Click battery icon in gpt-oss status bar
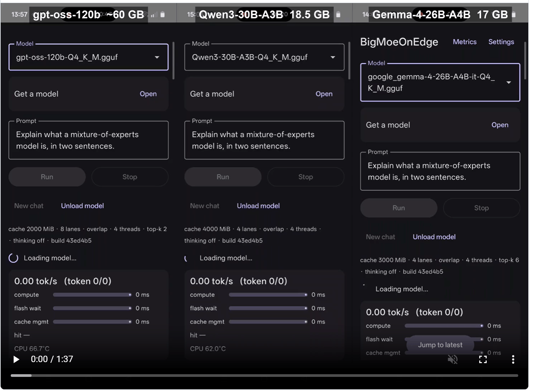The height and width of the screenshot is (392, 533). coord(163,14)
